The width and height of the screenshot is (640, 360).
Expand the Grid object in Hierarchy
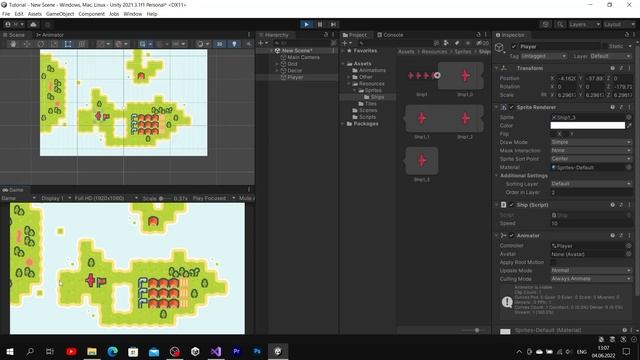(x=277, y=64)
